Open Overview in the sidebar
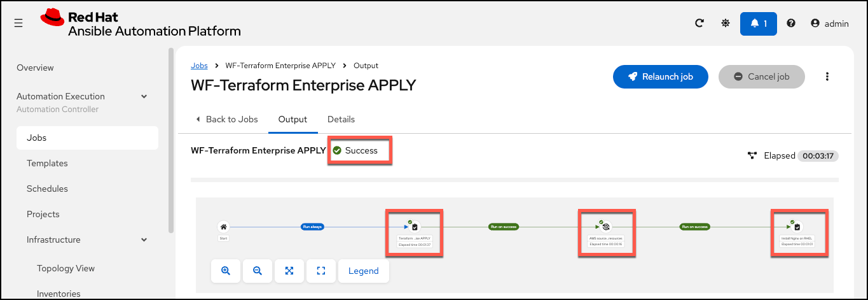The height and width of the screenshot is (300, 868). (x=35, y=68)
